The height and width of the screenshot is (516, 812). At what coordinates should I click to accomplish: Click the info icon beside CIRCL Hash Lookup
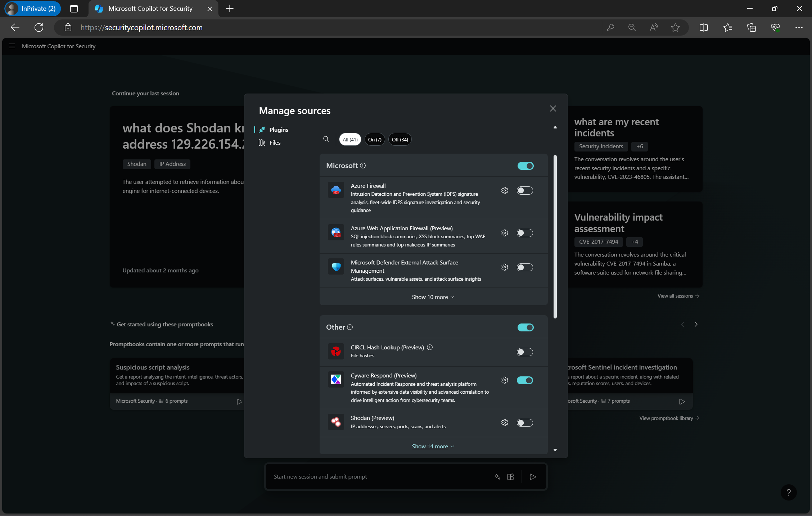coord(430,347)
